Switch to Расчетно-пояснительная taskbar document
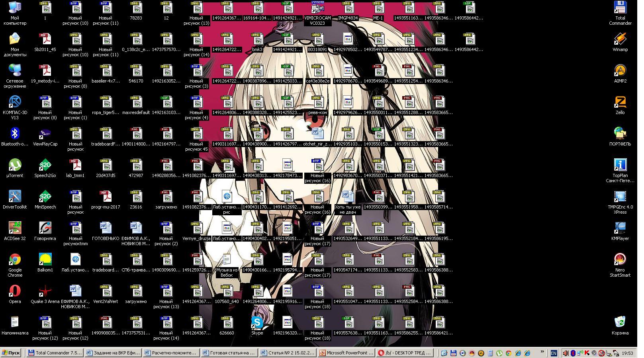The width and height of the screenshot is (644, 358). coord(171,353)
